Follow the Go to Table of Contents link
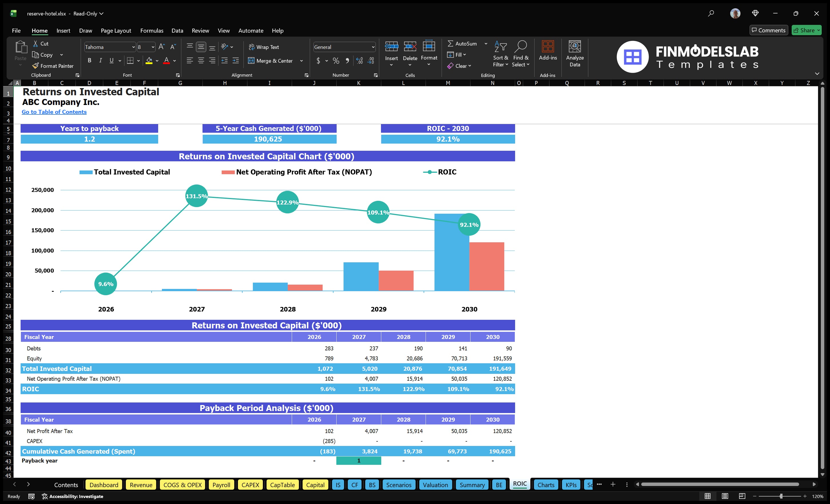This screenshot has height=504, width=830. click(54, 112)
